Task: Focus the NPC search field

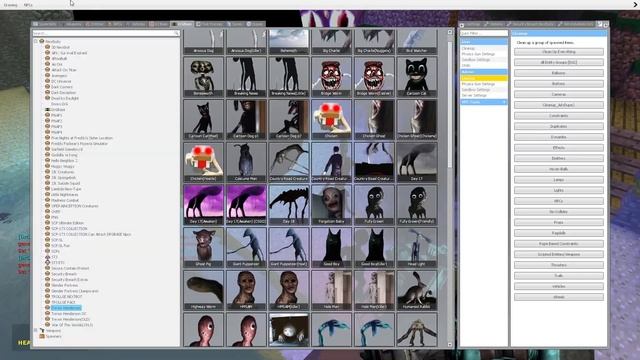Action: (x=106, y=33)
